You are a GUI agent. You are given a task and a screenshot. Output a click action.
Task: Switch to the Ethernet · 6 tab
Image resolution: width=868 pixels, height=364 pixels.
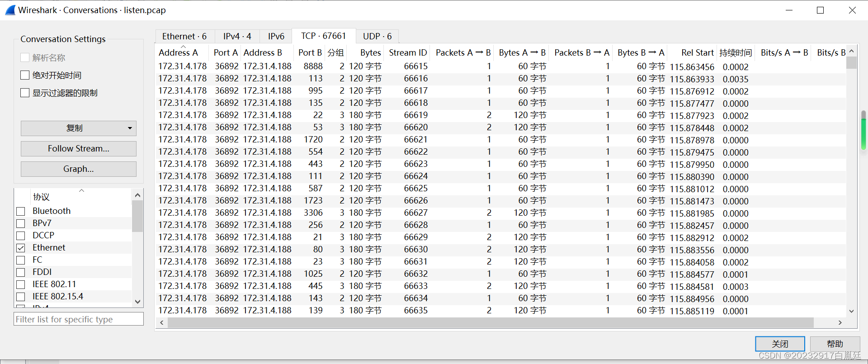[184, 36]
